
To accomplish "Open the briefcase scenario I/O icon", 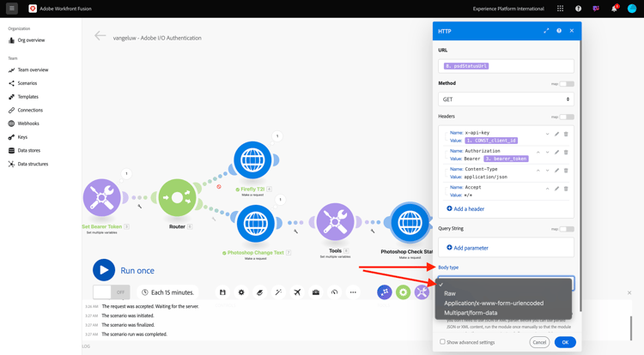I will click(316, 292).
